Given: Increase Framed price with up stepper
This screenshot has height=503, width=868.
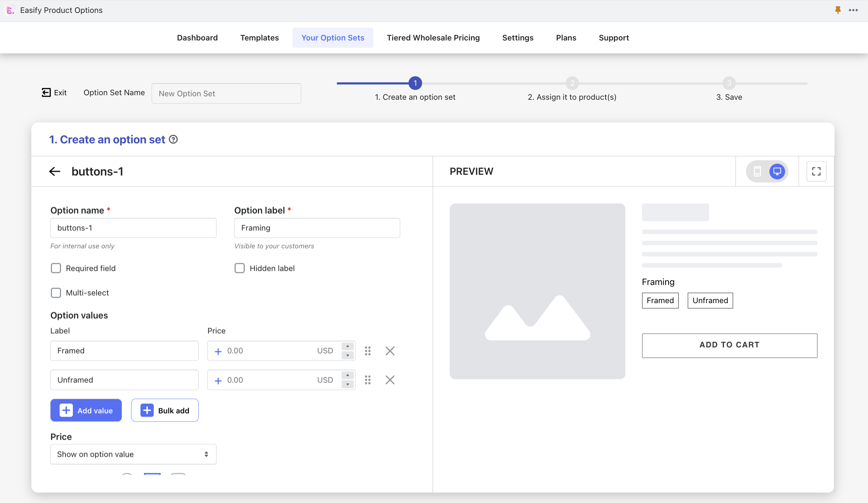Looking at the screenshot, I should tap(348, 346).
